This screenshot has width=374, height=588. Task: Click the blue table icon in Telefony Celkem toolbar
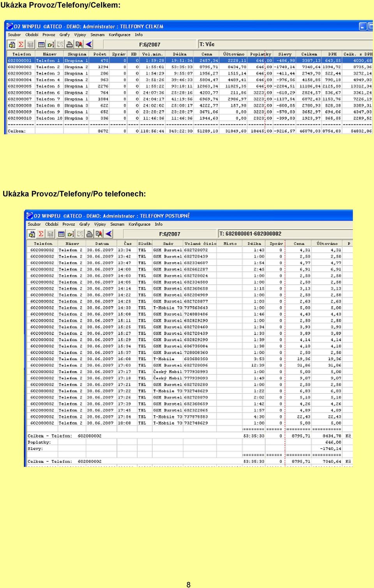coord(41,44)
